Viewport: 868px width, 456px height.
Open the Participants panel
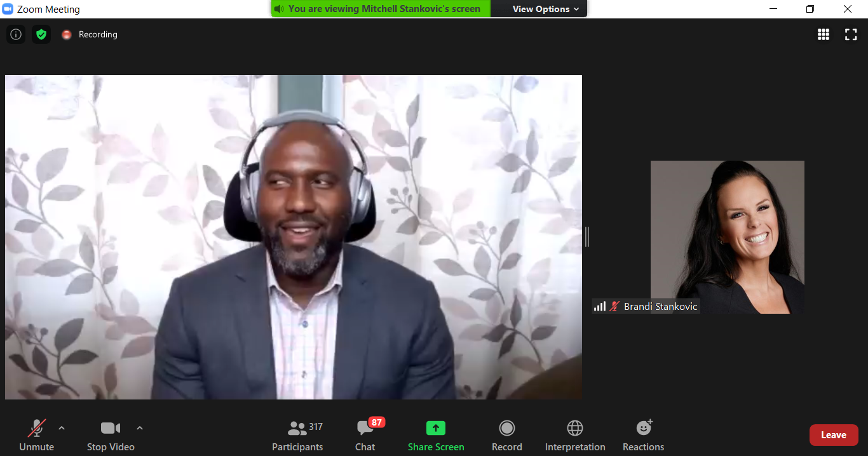tap(297, 436)
